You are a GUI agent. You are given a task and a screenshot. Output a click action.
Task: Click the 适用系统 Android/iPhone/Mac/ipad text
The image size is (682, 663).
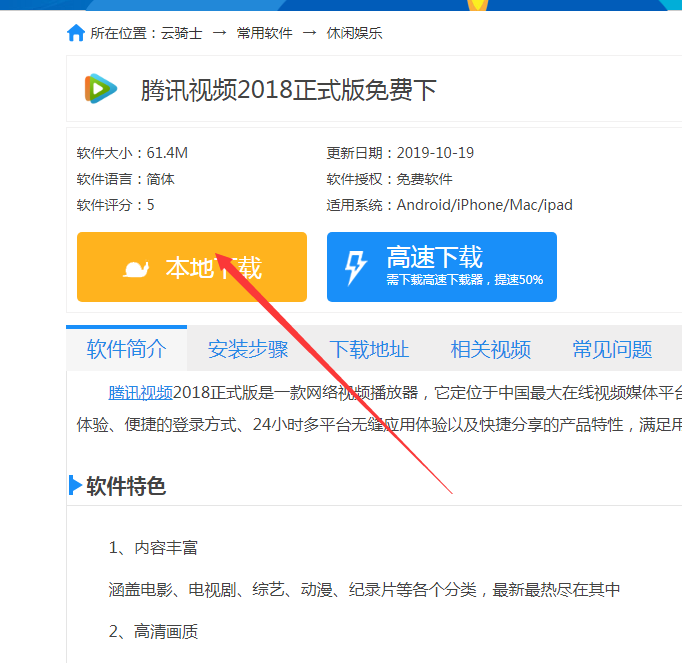[x=449, y=204]
